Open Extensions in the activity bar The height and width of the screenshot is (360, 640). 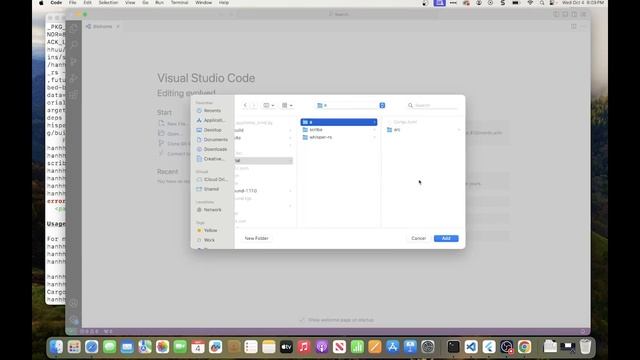[74, 95]
